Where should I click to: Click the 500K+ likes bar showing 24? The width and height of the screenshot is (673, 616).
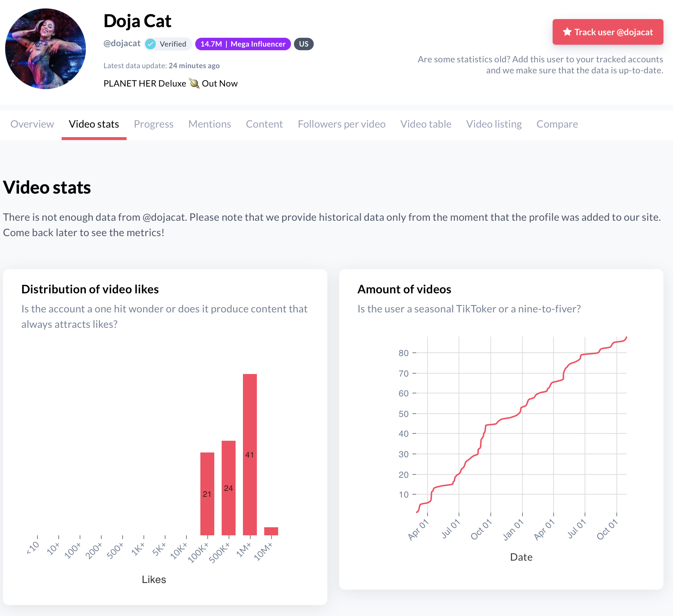[229, 488]
